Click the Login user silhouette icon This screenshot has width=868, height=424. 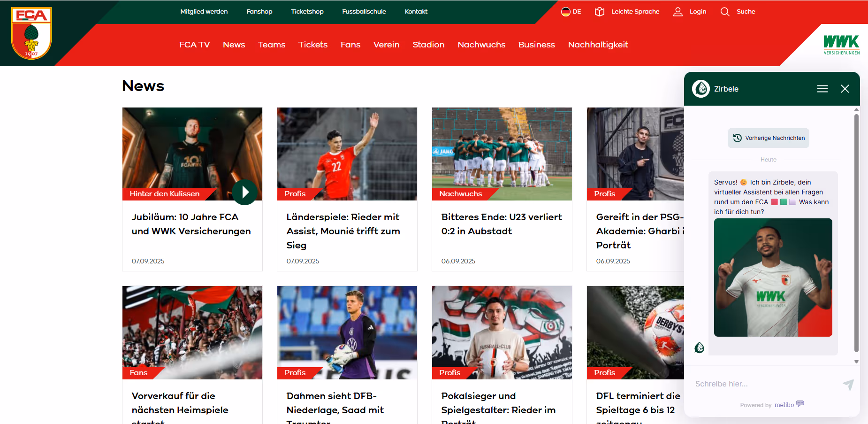pyautogui.click(x=678, y=12)
